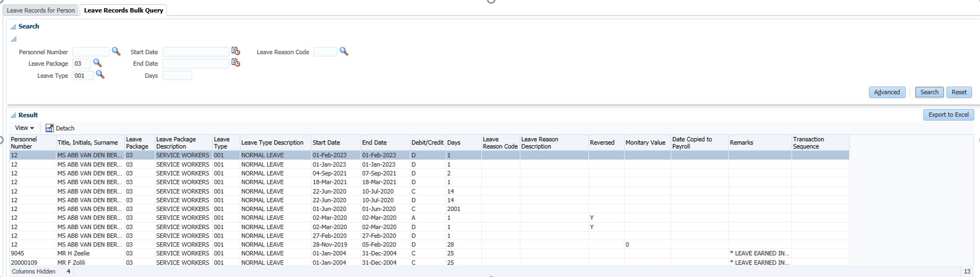Open Start Date calendar picker

235,52
